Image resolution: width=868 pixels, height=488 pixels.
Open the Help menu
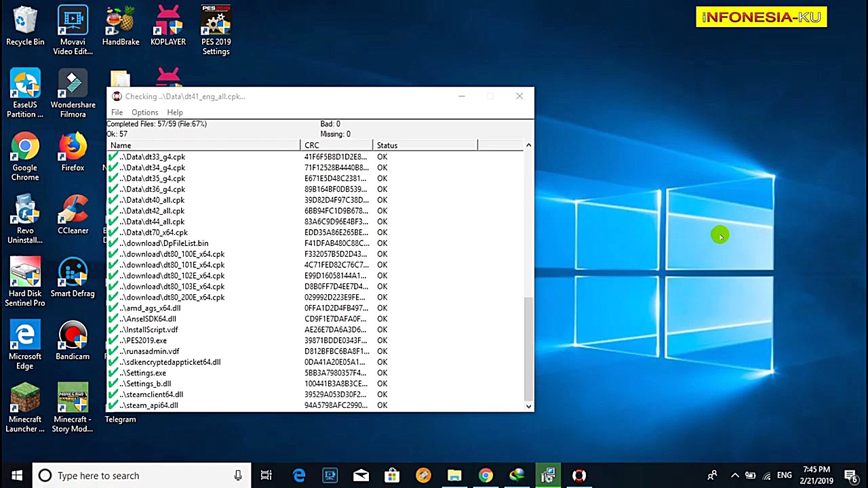point(175,112)
